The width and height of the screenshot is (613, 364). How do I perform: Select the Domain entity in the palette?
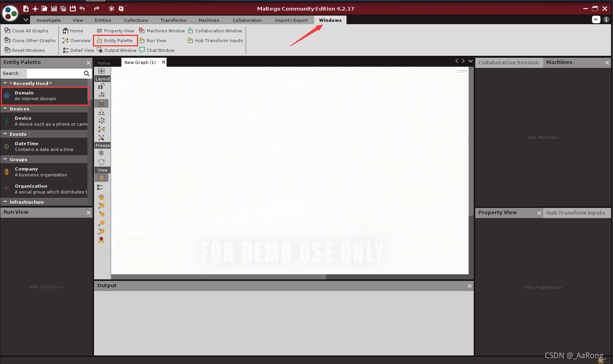coord(45,96)
